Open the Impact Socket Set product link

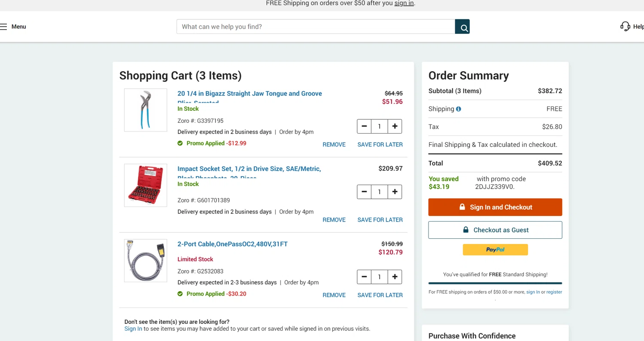click(x=249, y=169)
